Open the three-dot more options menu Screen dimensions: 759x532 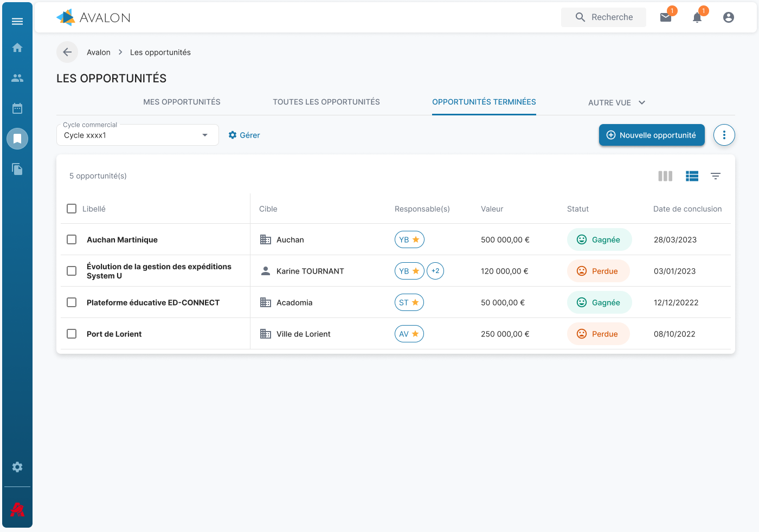coord(724,135)
